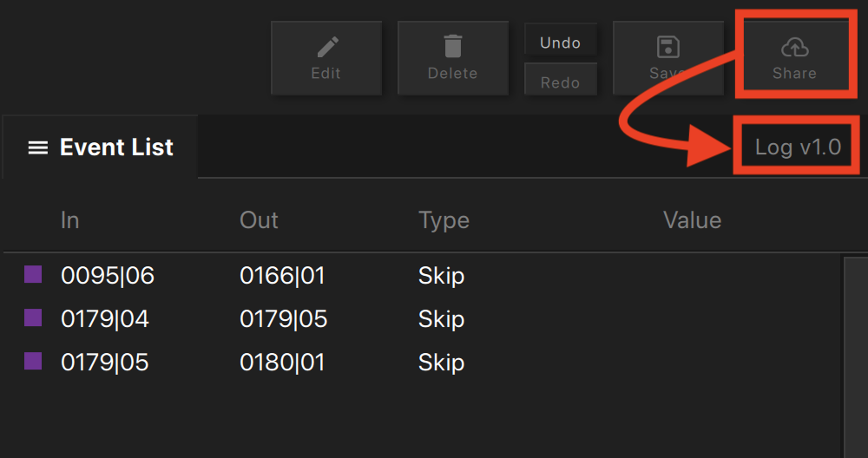The image size is (868, 458).
Task: Sort events by the Out column header
Action: click(259, 220)
